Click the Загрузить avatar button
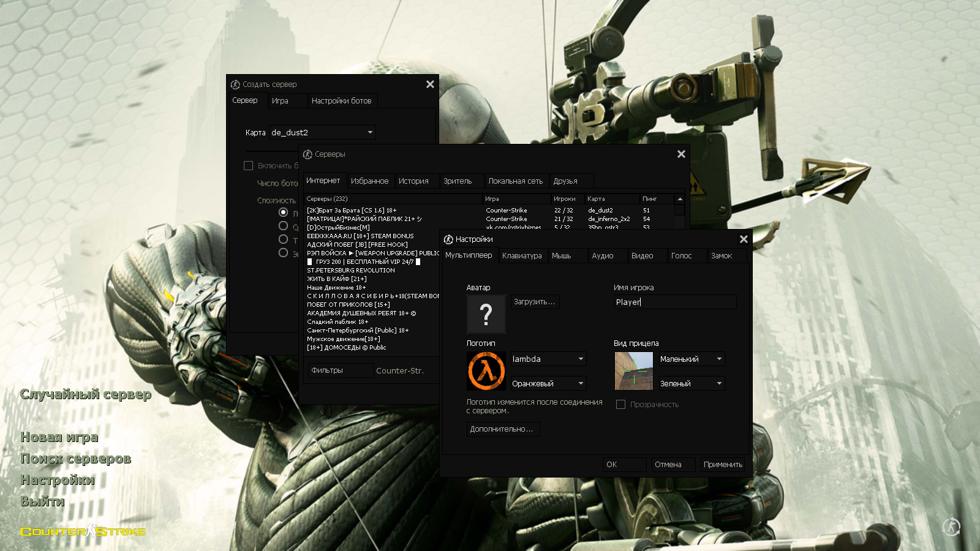The height and width of the screenshot is (551, 980). click(x=535, y=302)
